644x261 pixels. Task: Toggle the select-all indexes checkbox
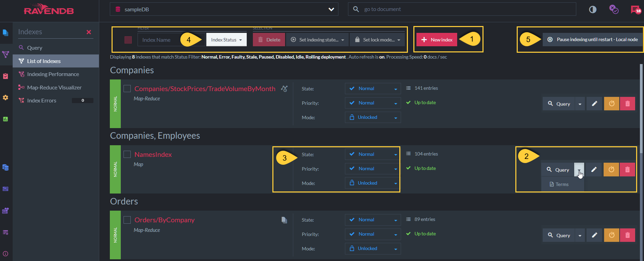(128, 40)
